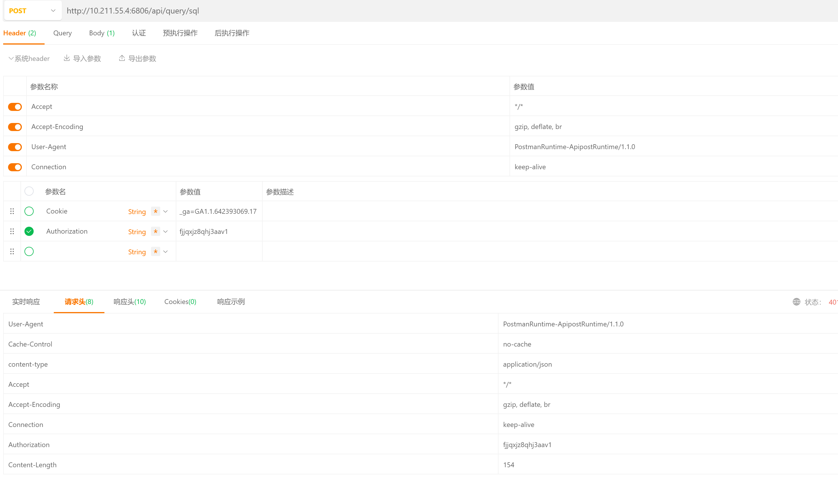Click the String type label for Authorization
Image resolution: width=838 pixels, height=504 pixels.
tap(137, 232)
